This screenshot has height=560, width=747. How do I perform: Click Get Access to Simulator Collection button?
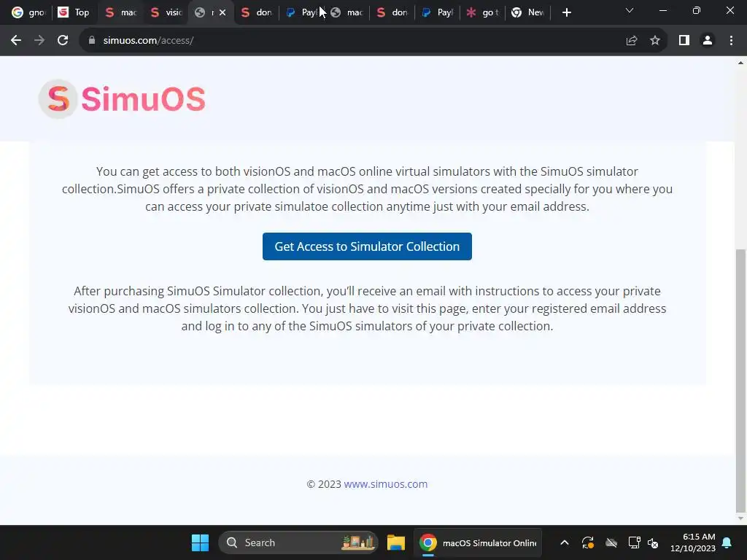(x=367, y=246)
